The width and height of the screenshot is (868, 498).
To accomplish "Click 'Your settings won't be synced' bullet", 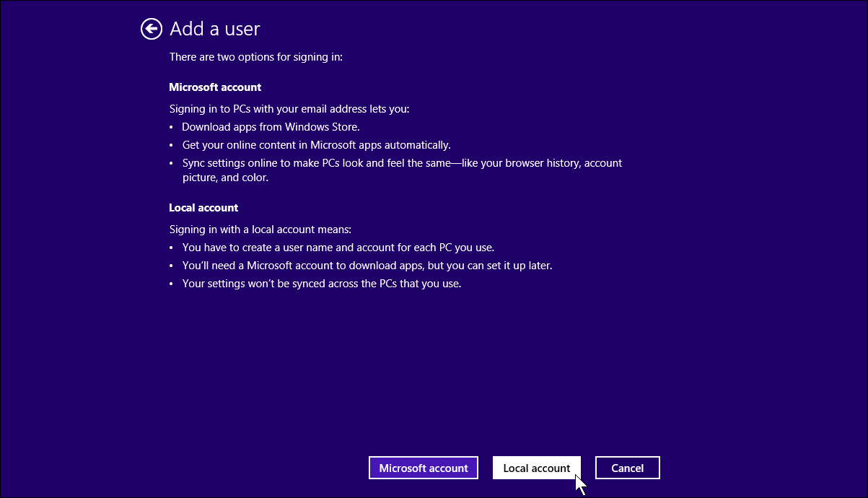I will coord(322,284).
